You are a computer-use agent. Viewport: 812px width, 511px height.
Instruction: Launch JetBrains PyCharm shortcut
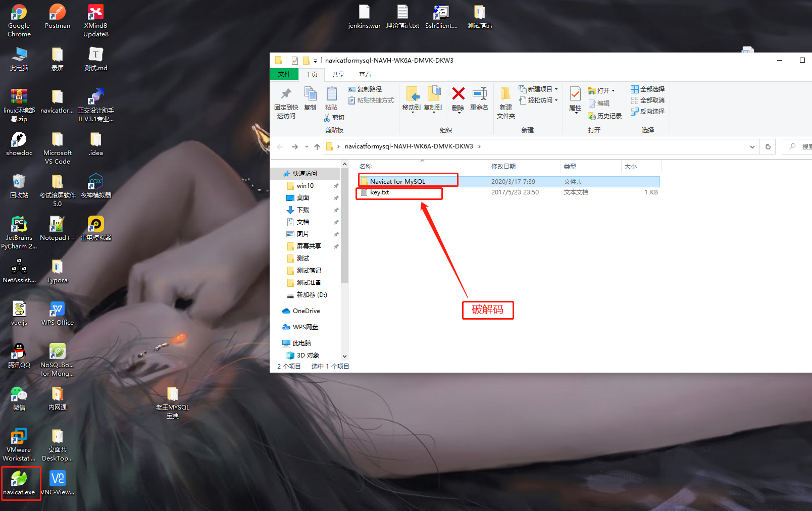[19, 233]
